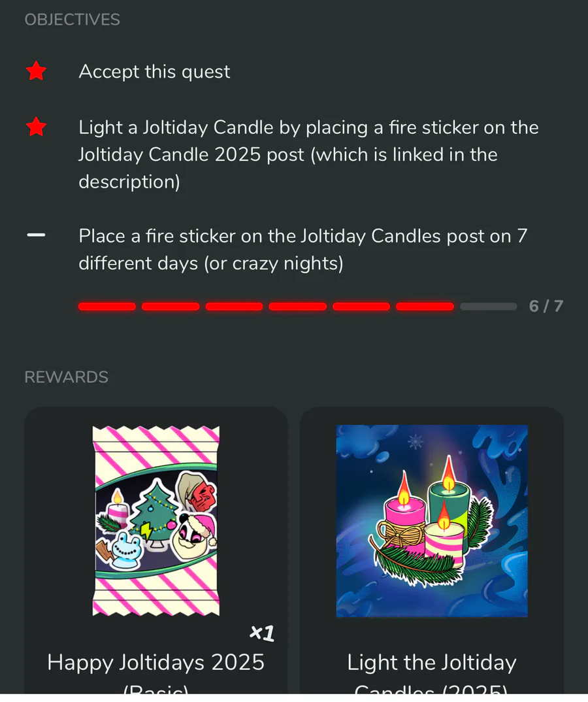Image resolution: width=588 pixels, height=702 pixels.
Task: Click the x1 quantity badge on sticker pack
Action: [x=262, y=633]
